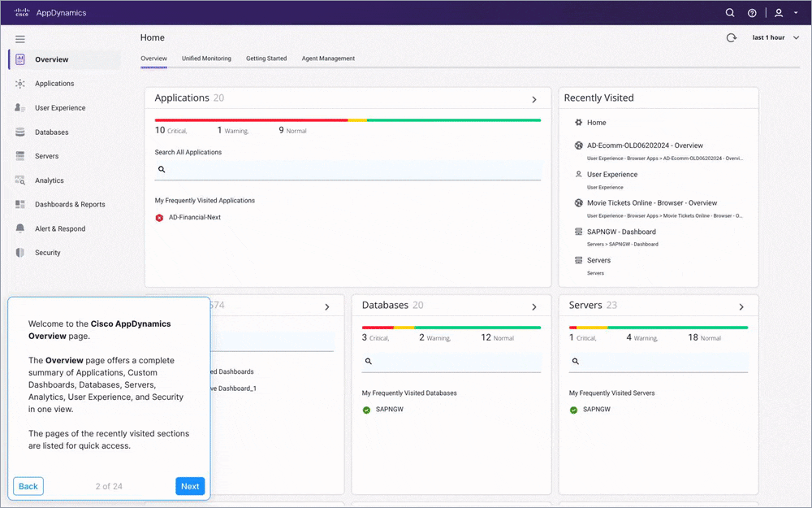Refresh the page with the circular refresh icon

(x=731, y=37)
